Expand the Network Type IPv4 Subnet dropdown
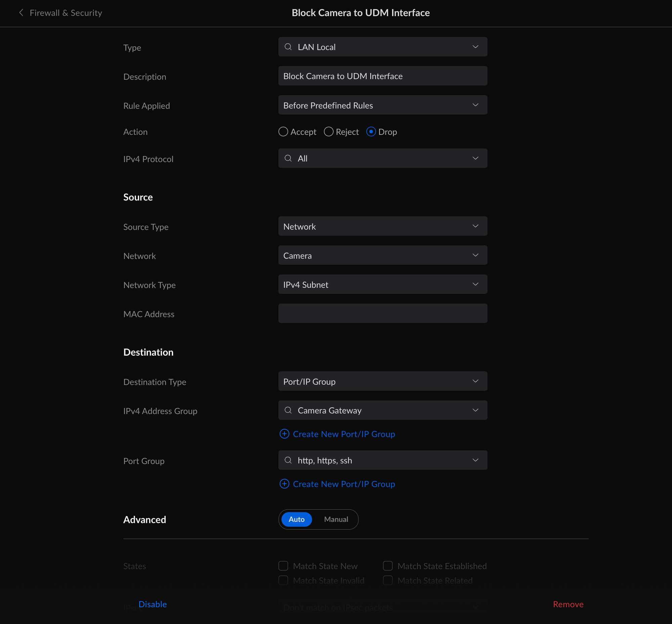Viewport: 672px width, 624px height. click(382, 284)
